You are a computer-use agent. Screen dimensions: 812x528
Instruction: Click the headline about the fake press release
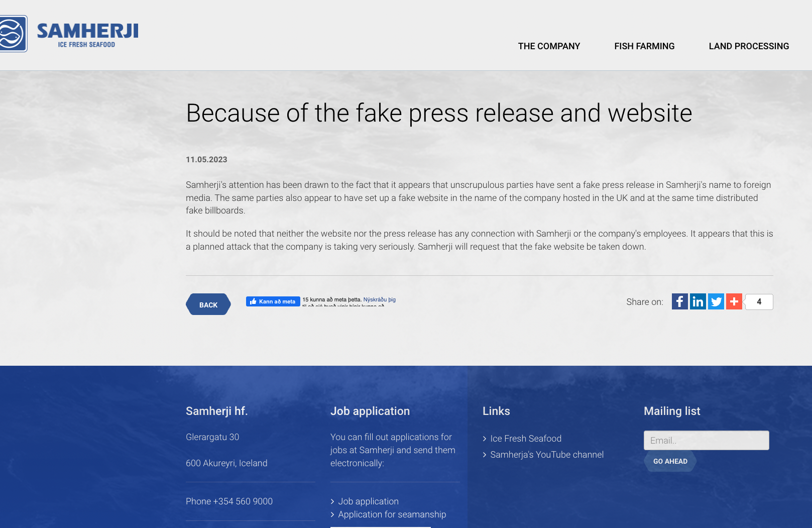coord(439,113)
